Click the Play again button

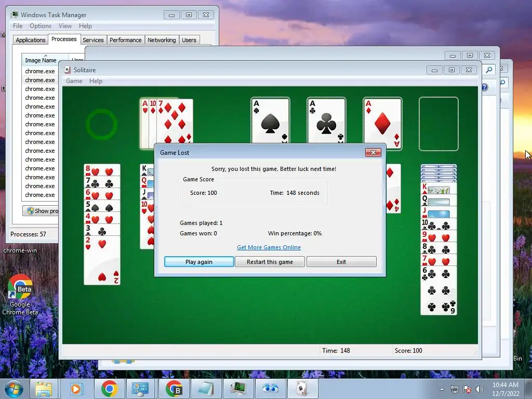tap(199, 262)
